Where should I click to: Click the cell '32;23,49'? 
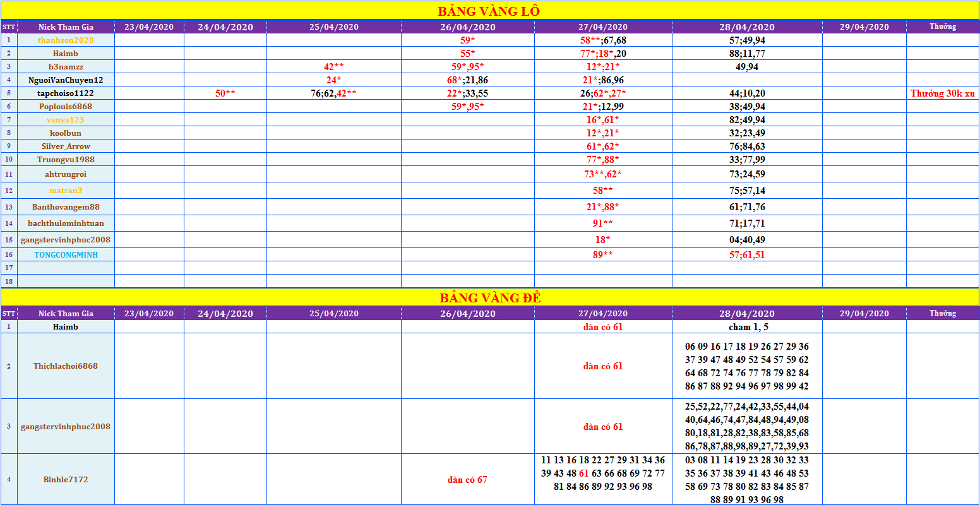click(747, 133)
